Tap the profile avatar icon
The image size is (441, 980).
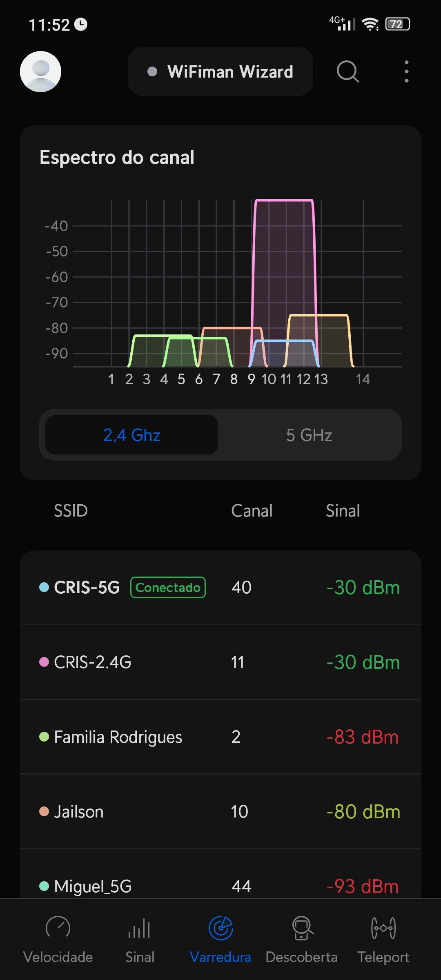(x=40, y=71)
